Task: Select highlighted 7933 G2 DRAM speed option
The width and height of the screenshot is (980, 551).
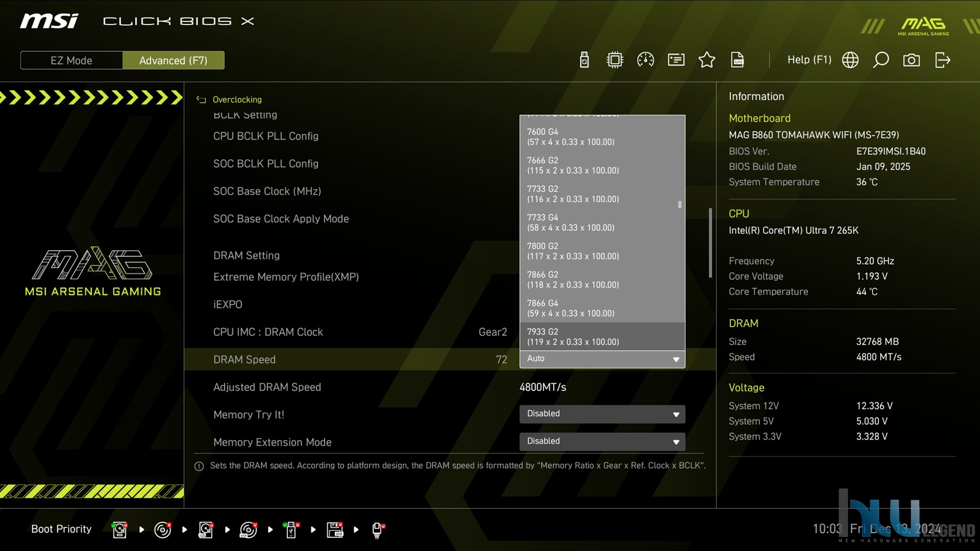Action: coord(602,337)
